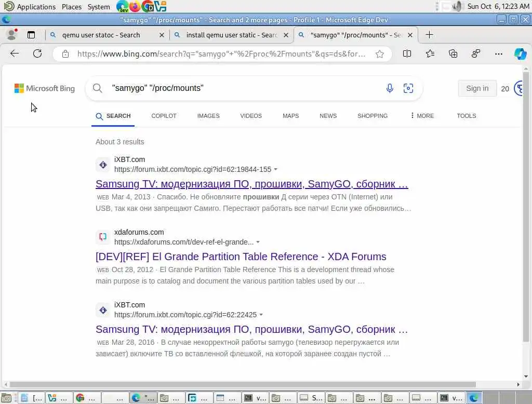532x404 pixels.
Task: Launch Chrome Dev from the top panel
Action: tap(148, 6)
